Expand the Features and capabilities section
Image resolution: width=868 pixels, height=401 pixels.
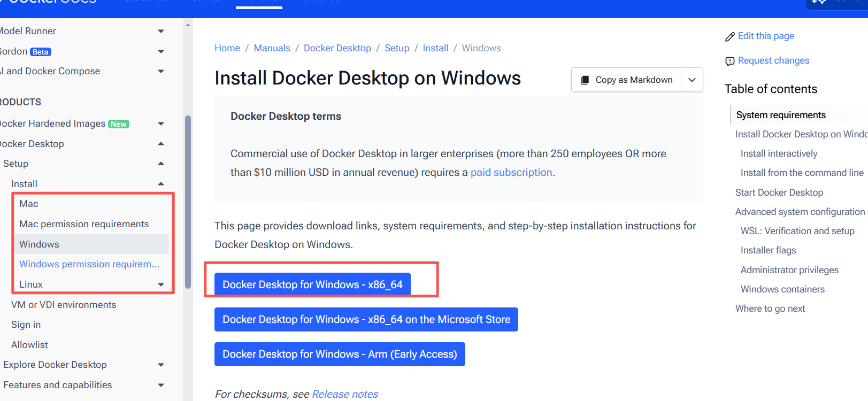pyautogui.click(x=161, y=385)
